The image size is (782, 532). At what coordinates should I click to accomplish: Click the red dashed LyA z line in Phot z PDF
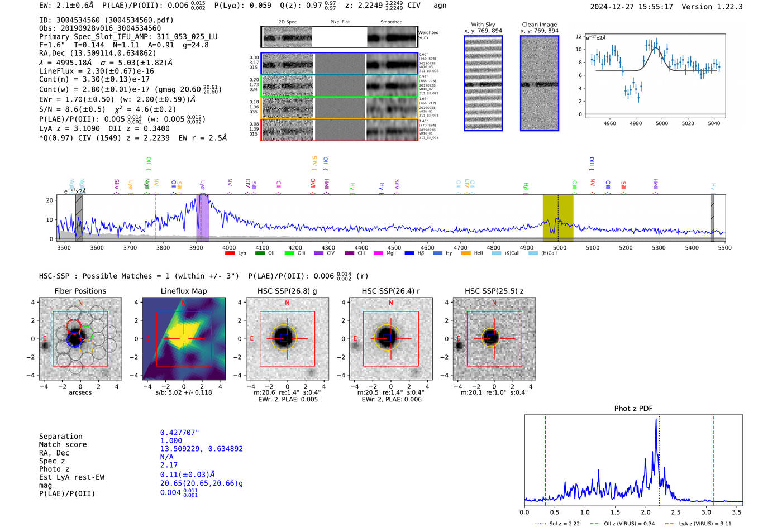point(713,461)
